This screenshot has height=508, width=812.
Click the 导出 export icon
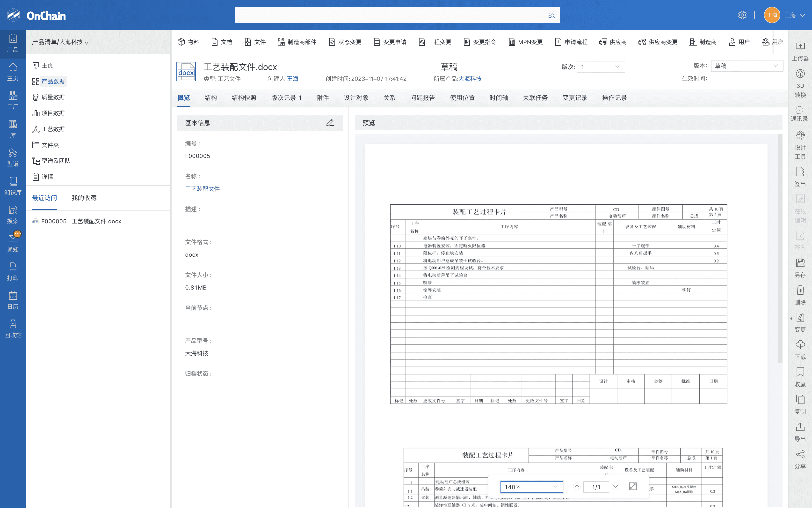[800, 432]
